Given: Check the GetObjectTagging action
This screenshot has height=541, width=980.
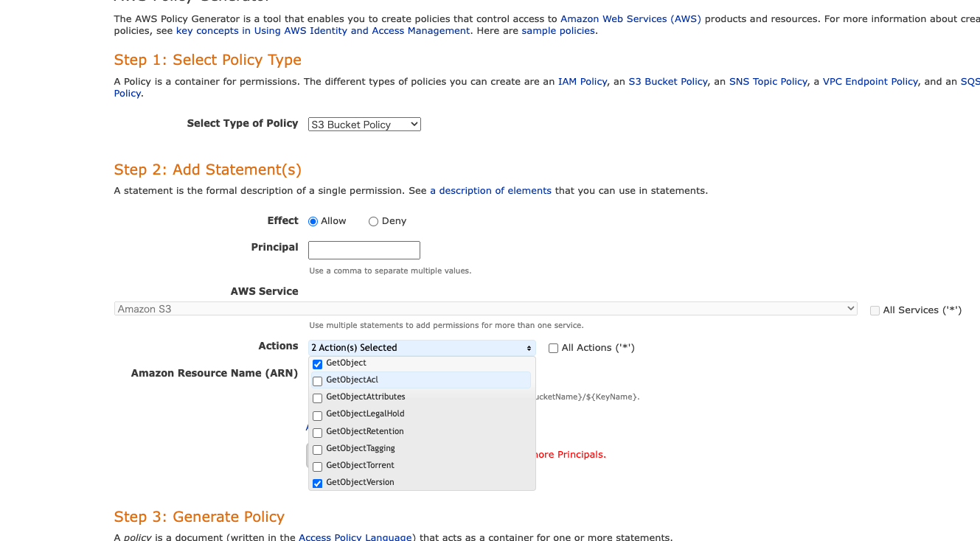Looking at the screenshot, I should (x=318, y=450).
